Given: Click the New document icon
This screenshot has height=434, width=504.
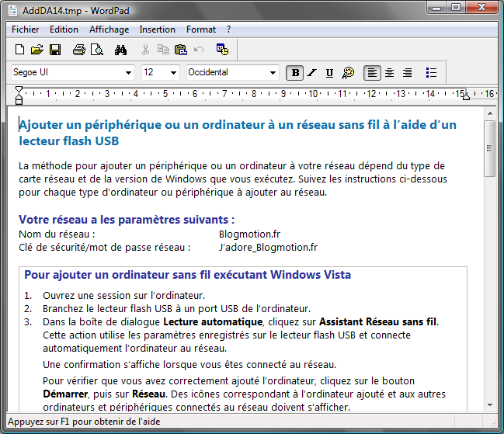Looking at the screenshot, I should tap(20, 50).
